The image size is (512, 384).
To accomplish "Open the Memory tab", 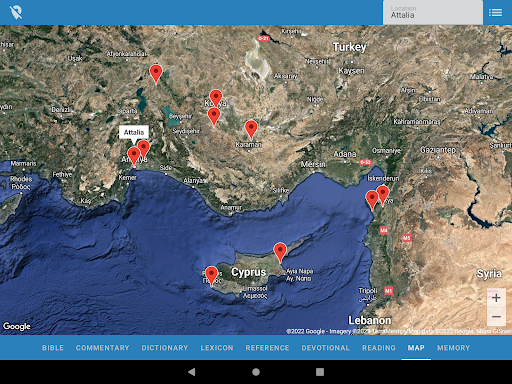I will click(x=453, y=348).
